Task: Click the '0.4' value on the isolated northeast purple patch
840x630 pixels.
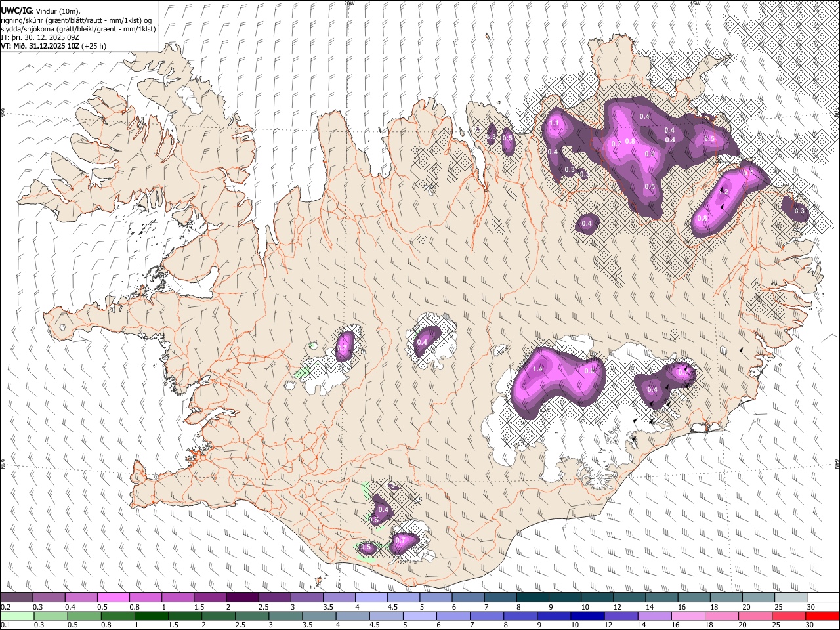Action: 587,224
